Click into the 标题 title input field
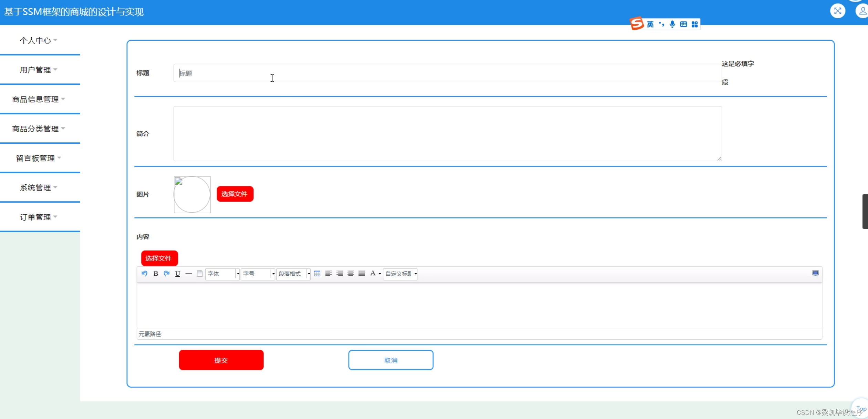The width and height of the screenshot is (868, 419). click(x=447, y=73)
